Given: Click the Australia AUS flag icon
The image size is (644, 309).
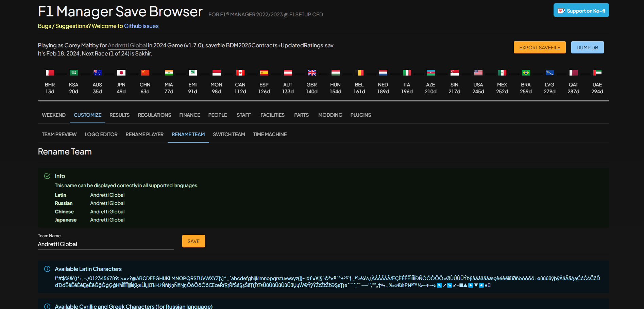Looking at the screenshot, I should click(97, 72).
